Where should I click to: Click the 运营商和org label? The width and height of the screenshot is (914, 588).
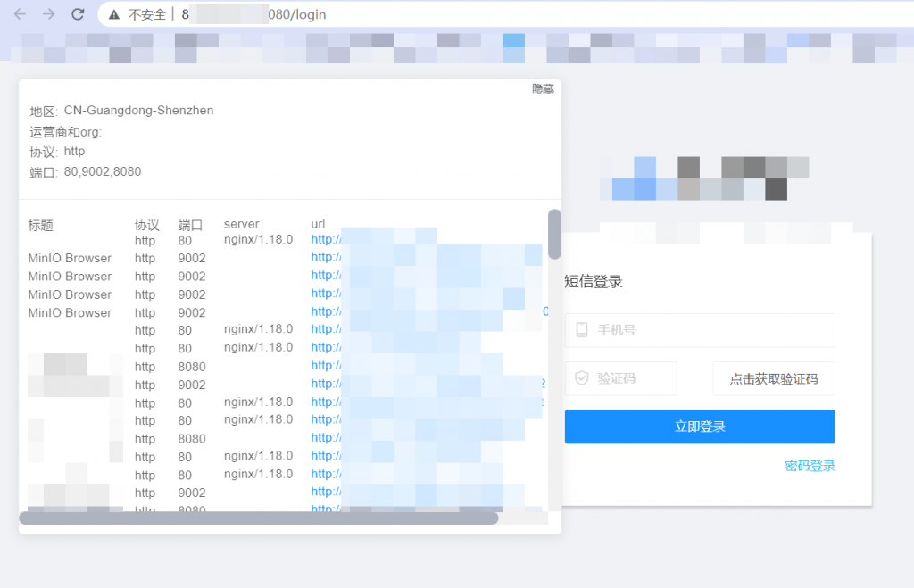pos(65,132)
